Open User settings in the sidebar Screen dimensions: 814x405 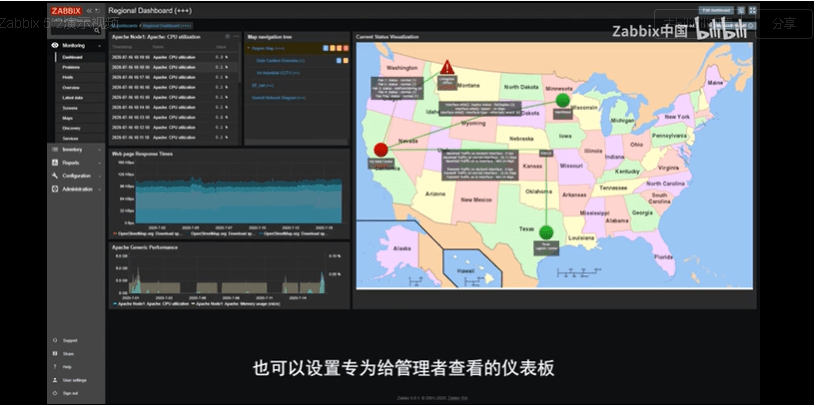pyautogui.click(x=74, y=380)
